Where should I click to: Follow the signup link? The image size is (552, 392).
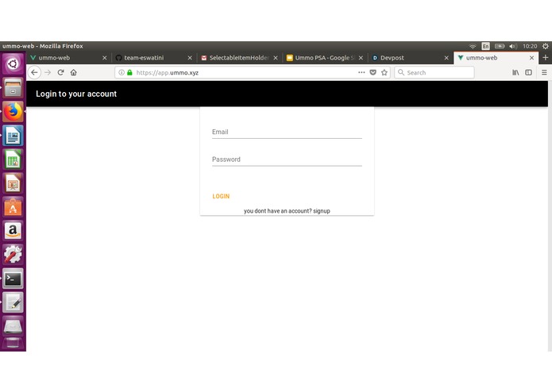(x=322, y=211)
